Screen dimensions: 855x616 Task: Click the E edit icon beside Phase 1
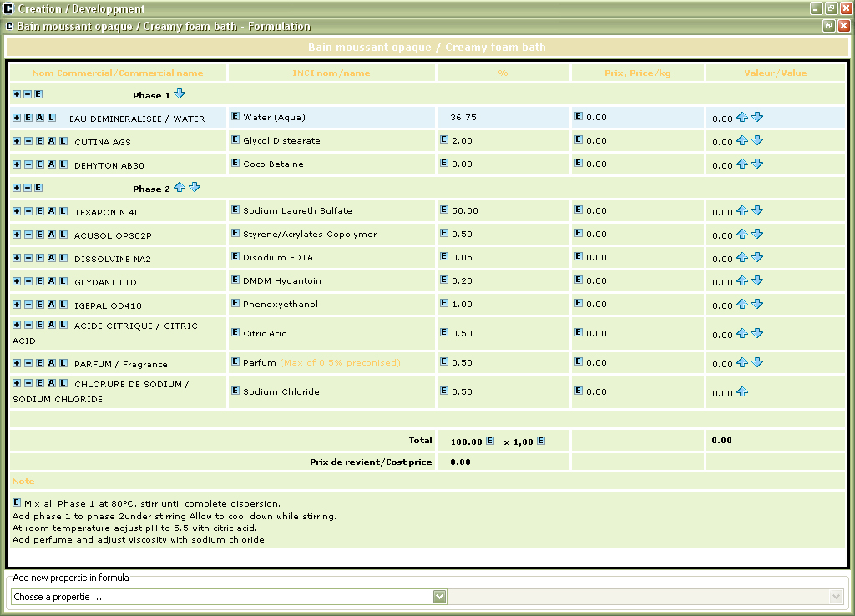[x=38, y=94]
